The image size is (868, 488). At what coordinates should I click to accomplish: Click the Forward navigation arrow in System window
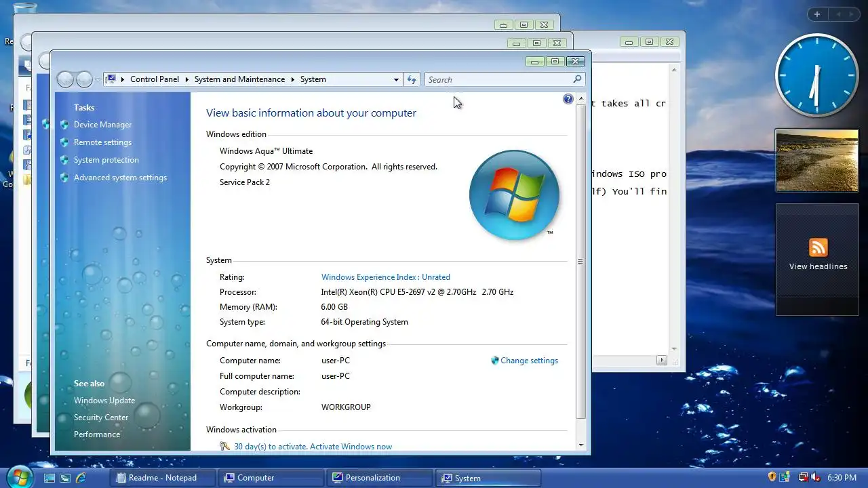pos(84,79)
